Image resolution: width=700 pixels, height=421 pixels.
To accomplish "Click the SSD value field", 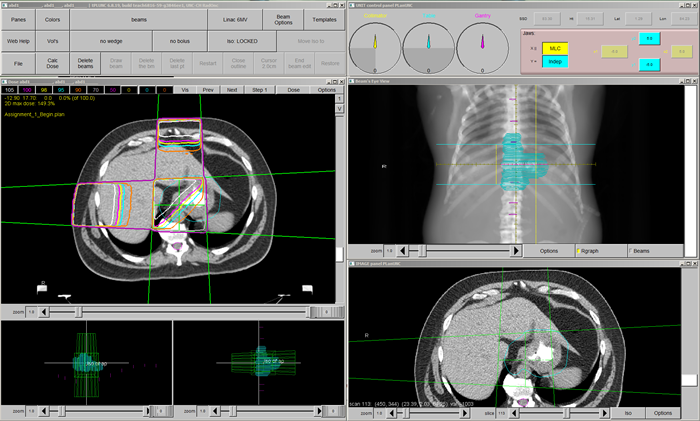I will click(x=547, y=18).
